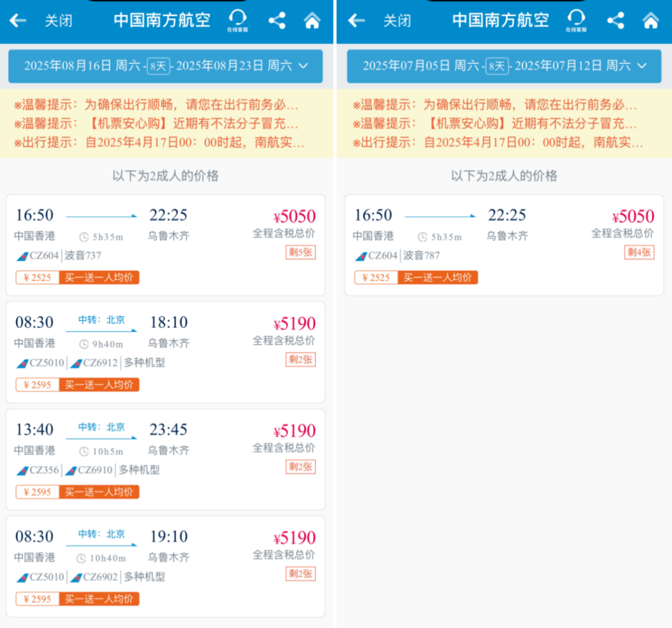The width and height of the screenshot is (672, 628).
Task: Tap share icon in left screen header
Action: pyautogui.click(x=277, y=20)
